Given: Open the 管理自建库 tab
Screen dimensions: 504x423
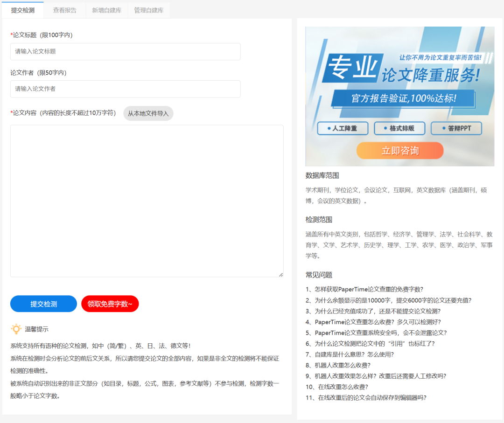Looking at the screenshot, I should coord(148,10).
